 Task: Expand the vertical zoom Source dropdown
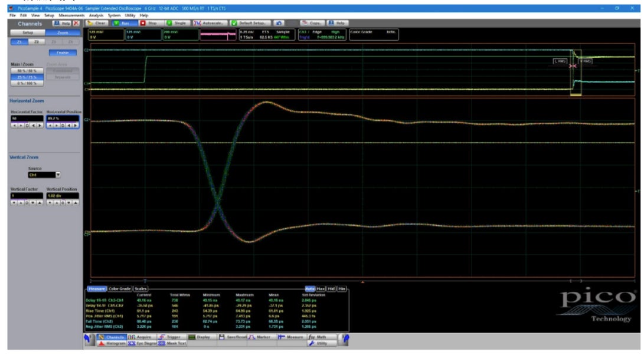[58, 175]
